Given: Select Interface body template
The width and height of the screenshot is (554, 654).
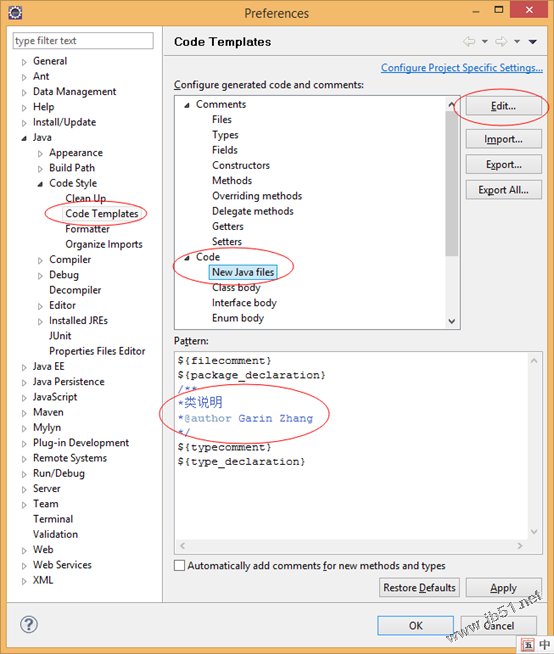Looking at the screenshot, I should [244, 303].
